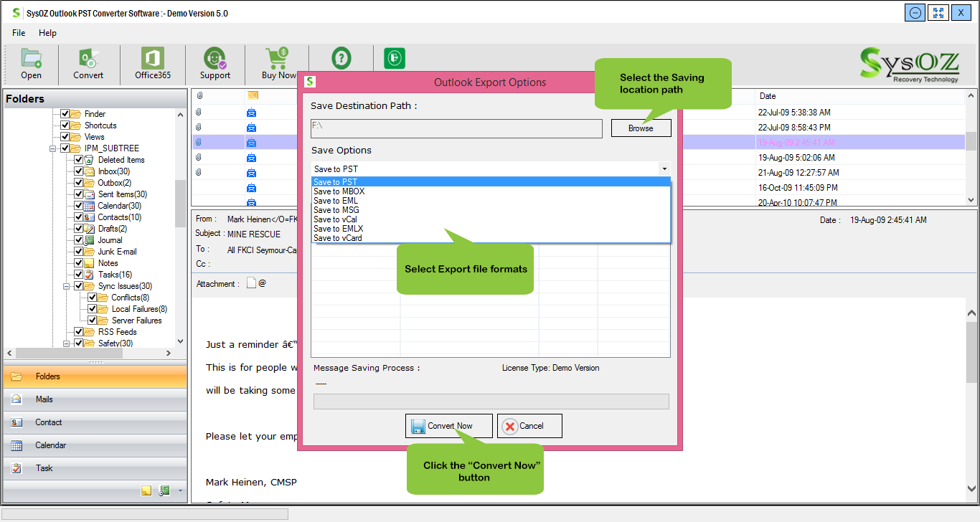Sort by envelope icon column header
This screenshot has height=522, width=980.
click(253, 95)
